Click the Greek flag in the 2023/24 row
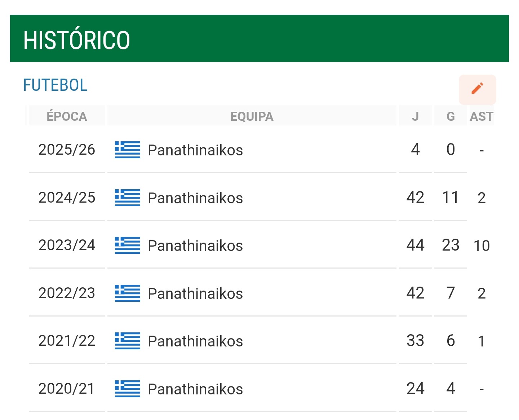The width and height of the screenshot is (519, 420). point(127,246)
